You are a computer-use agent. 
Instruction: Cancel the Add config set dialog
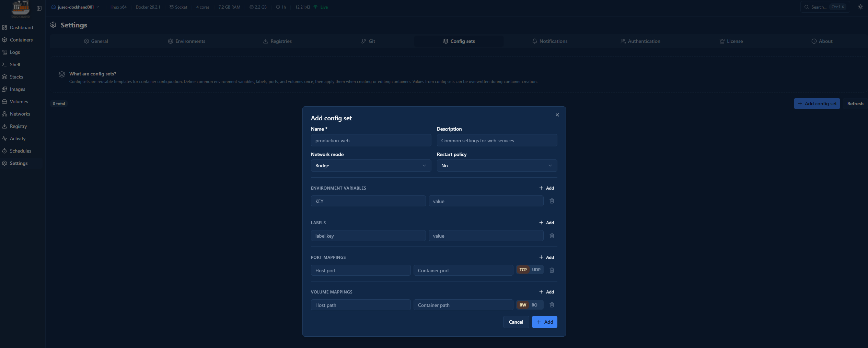[x=516, y=322]
